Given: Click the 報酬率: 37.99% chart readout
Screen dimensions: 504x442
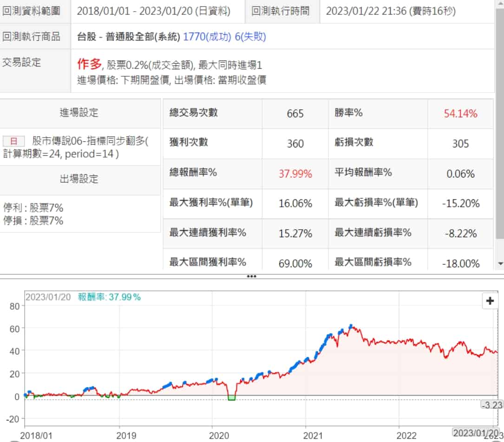Looking at the screenshot, I should pyautogui.click(x=109, y=297).
